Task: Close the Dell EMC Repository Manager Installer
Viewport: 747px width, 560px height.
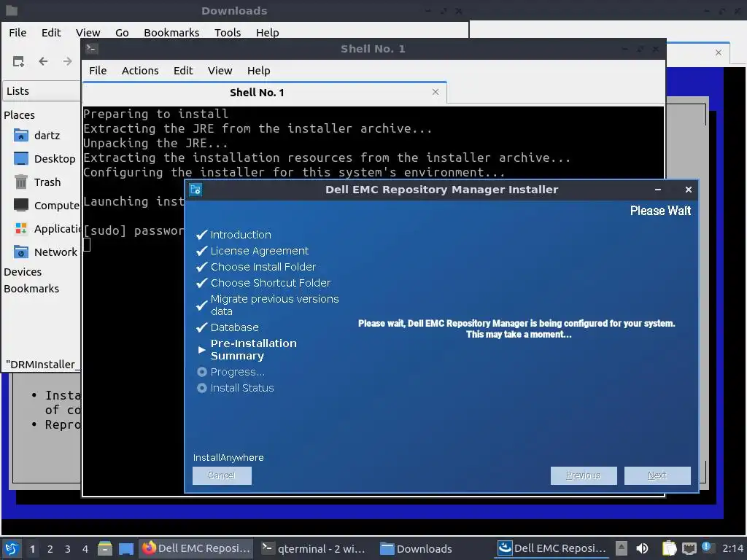Action: coord(689,190)
